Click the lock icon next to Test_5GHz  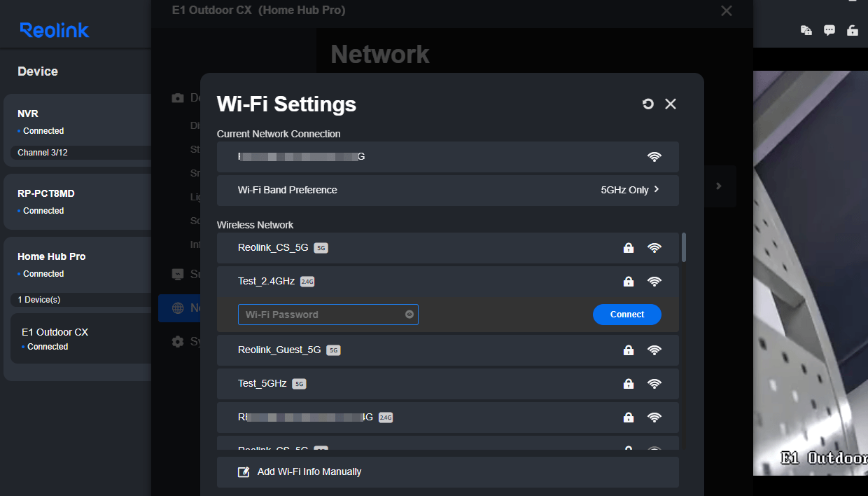coord(628,383)
